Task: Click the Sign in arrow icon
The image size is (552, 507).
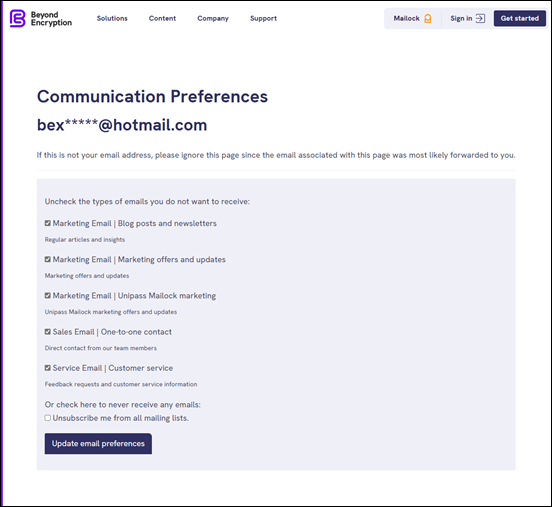Action: (x=480, y=18)
